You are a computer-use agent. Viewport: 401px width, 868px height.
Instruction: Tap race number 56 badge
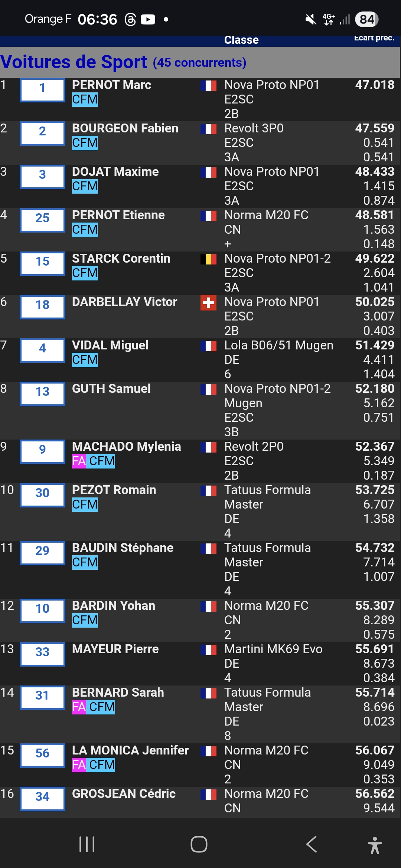[42, 753]
